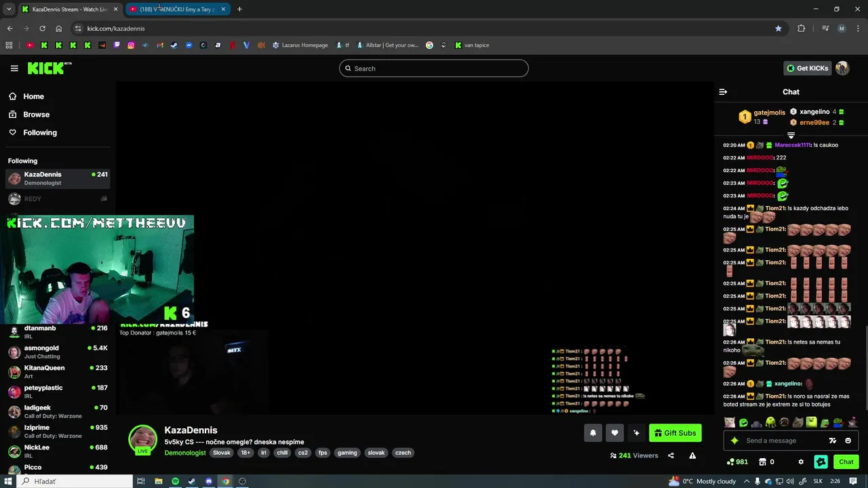Click the gaming tag
This screenshot has width=868, height=488.
pos(347,453)
